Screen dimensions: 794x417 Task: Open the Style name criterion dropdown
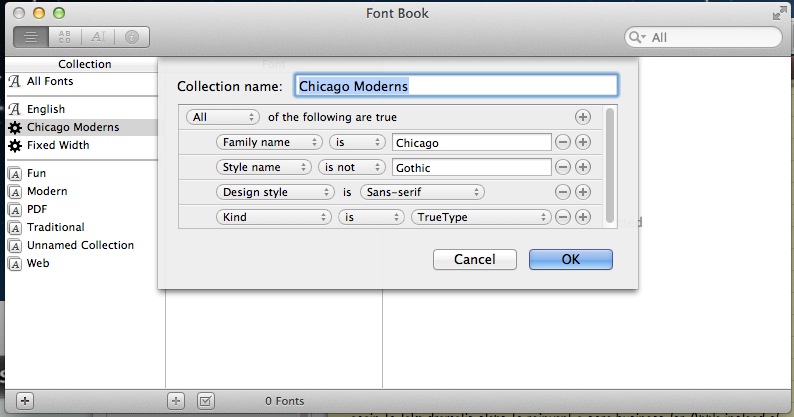click(x=263, y=167)
